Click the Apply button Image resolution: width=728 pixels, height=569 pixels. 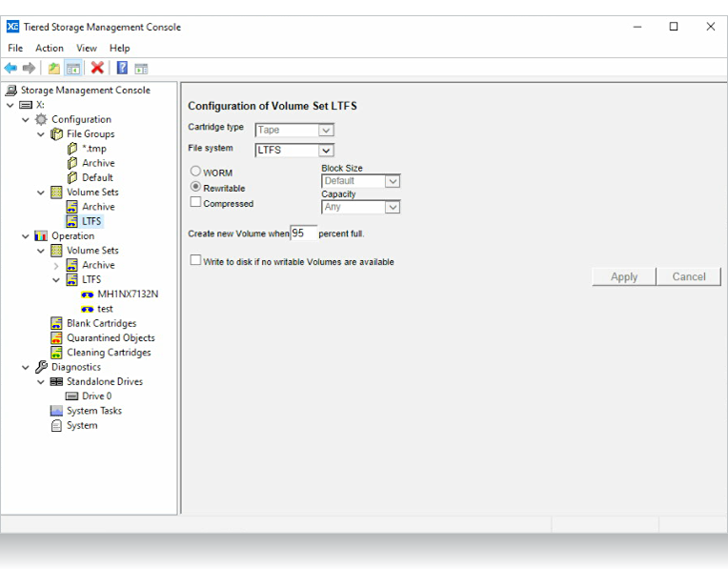pos(623,276)
